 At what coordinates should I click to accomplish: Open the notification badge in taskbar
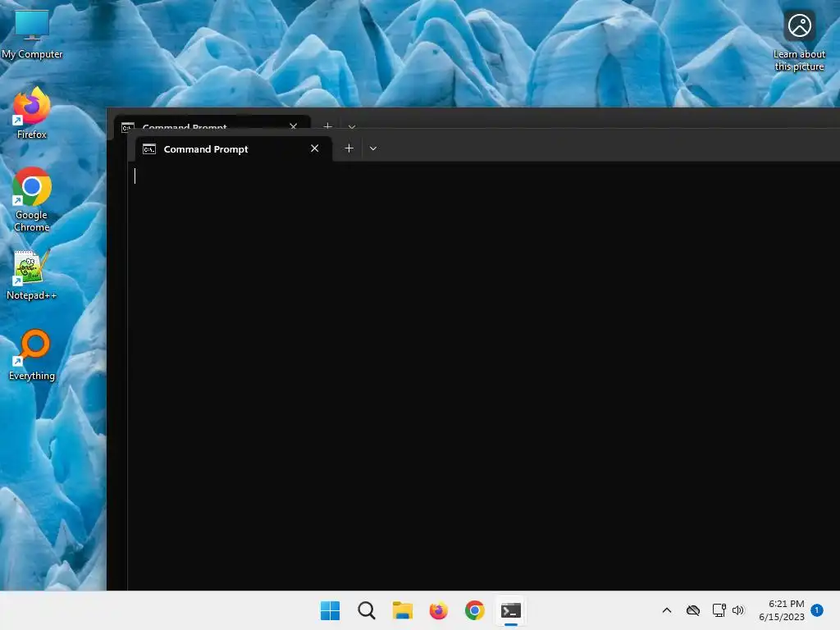(816, 609)
